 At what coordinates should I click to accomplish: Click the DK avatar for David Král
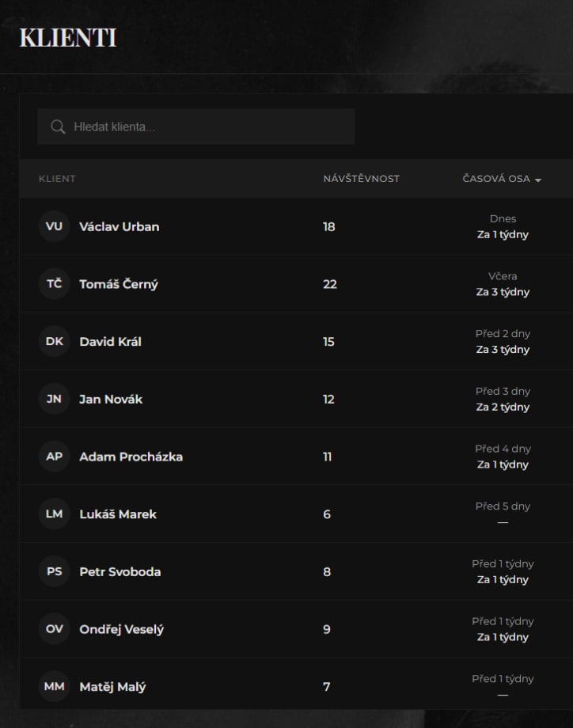54,342
